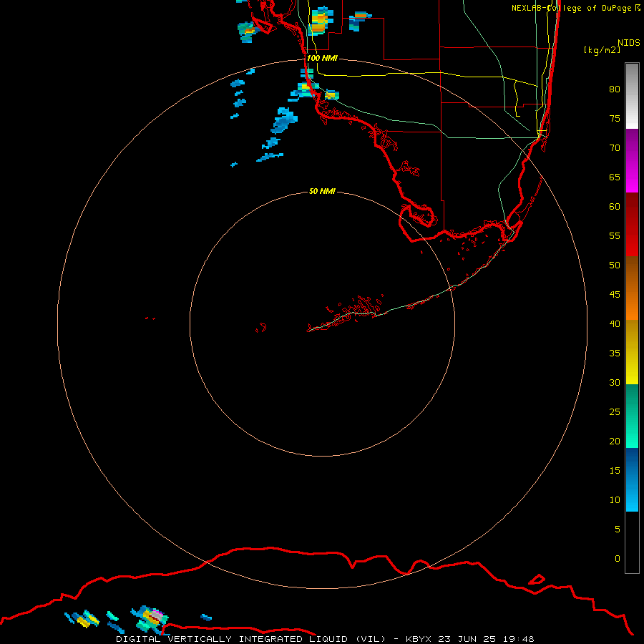
Task: Click the scale value 40
Action: coord(615,323)
